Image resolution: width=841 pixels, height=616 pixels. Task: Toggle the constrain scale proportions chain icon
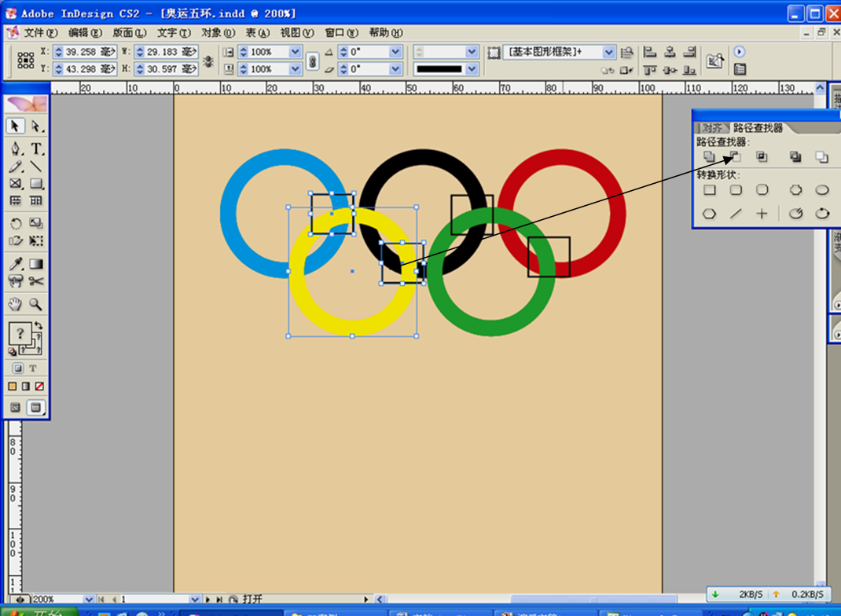(x=312, y=60)
